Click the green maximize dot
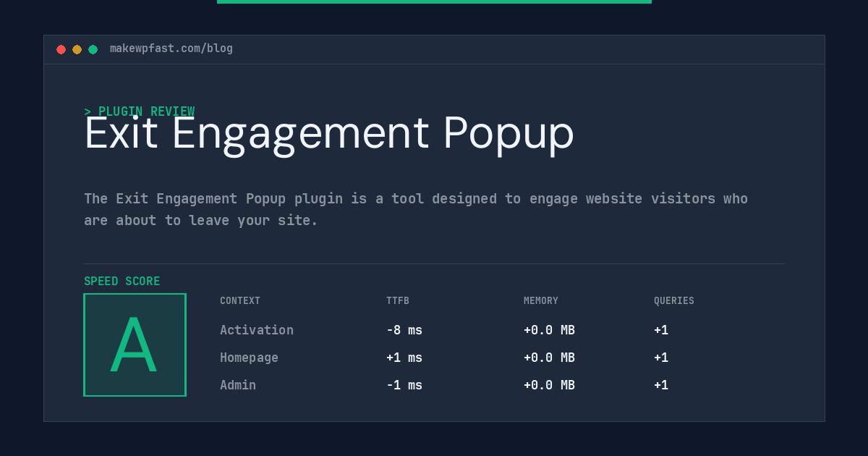 (93, 50)
